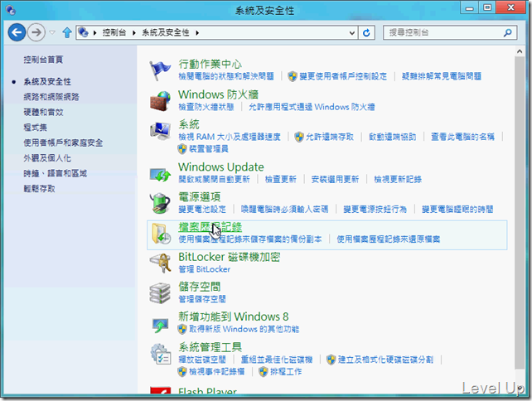Select 硬體和音效 in the sidebar
This screenshot has width=532, height=401.
click(x=43, y=113)
